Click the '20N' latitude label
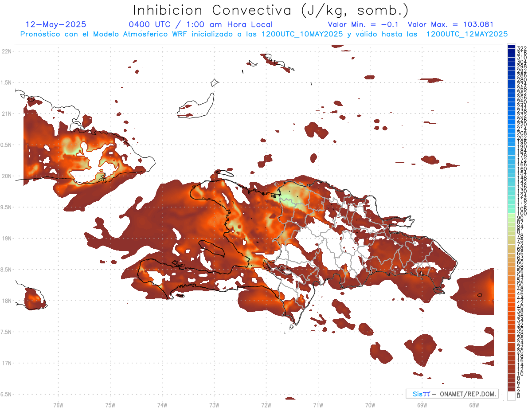This screenshot has width=532, height=411. 6,176
